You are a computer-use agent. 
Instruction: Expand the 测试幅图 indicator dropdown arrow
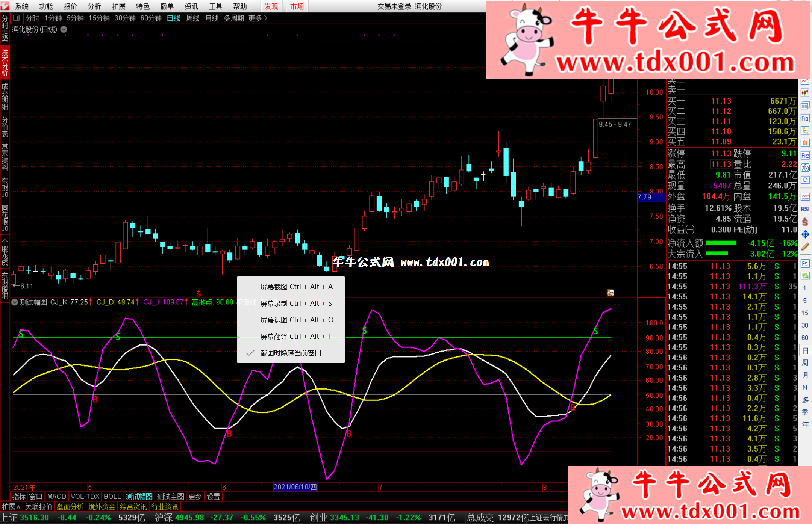pos(15,302)
